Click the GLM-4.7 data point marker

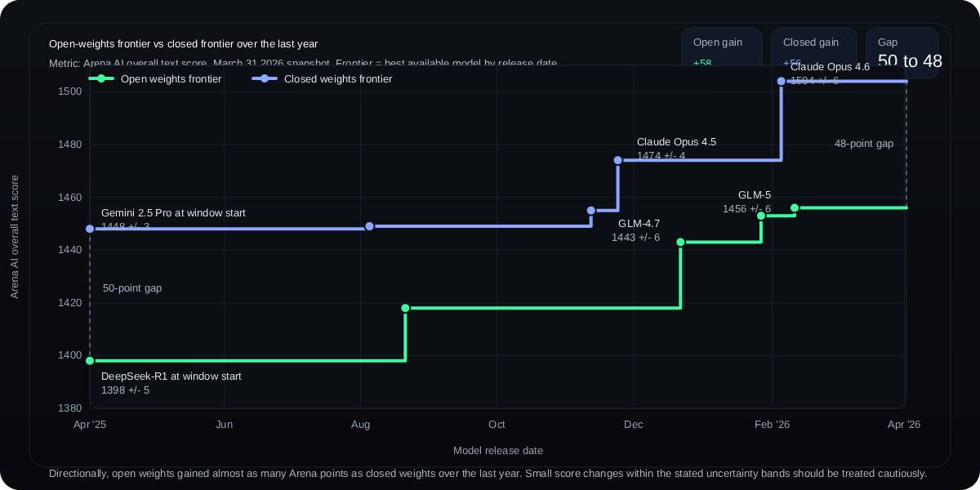[x=680, y=243]
